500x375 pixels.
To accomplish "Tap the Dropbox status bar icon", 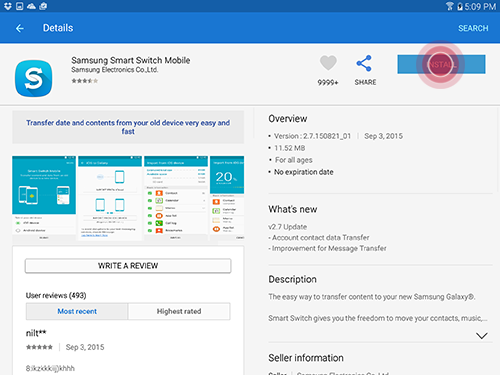I will click(8, 6).
